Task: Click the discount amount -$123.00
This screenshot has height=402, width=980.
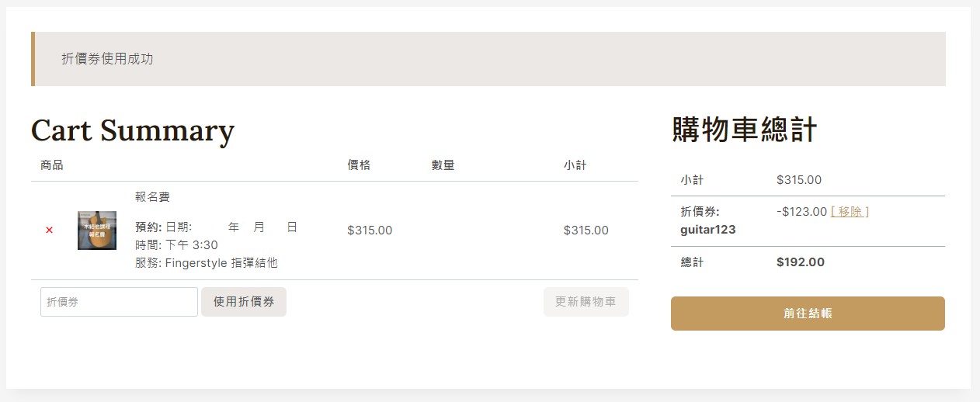Action: [x=801, y=211]
